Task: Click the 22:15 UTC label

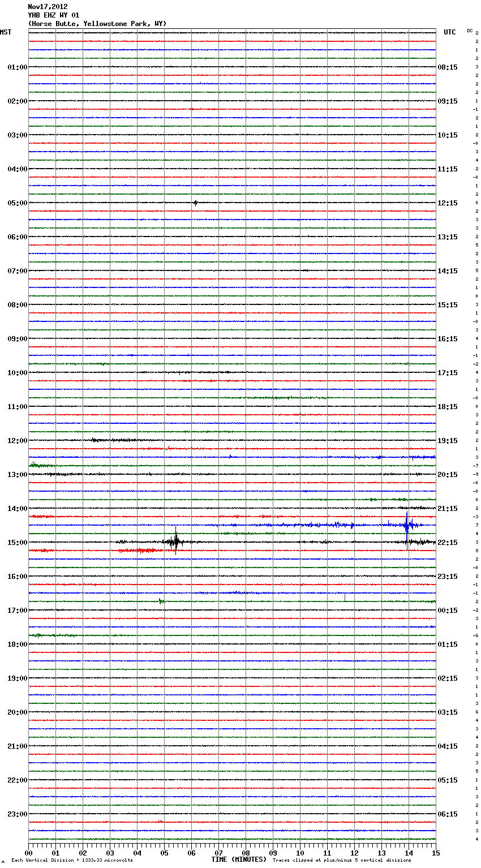Action: tap(448, 543)
